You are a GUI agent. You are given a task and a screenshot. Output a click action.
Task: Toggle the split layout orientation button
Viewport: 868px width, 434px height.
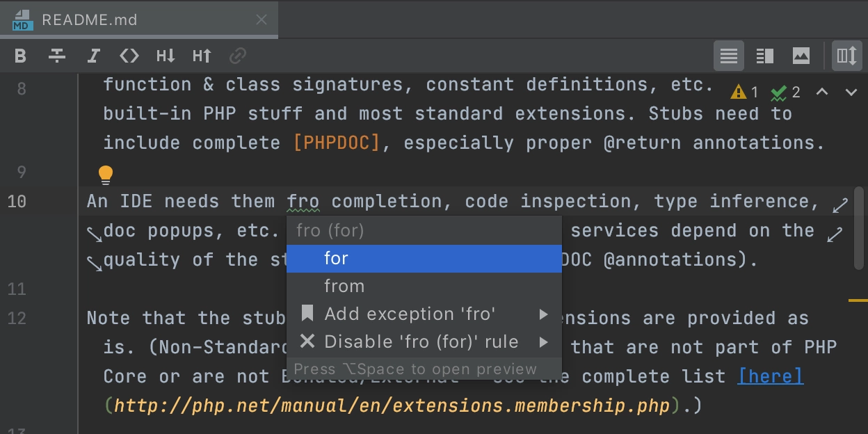pyautogui.click(x=846, y=56)
